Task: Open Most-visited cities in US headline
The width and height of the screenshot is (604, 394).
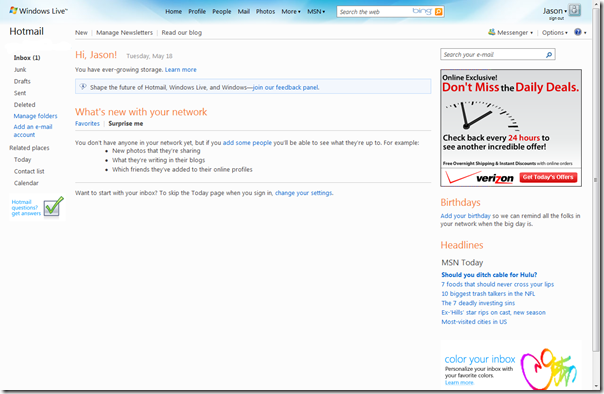Action: tap(474, 322)
